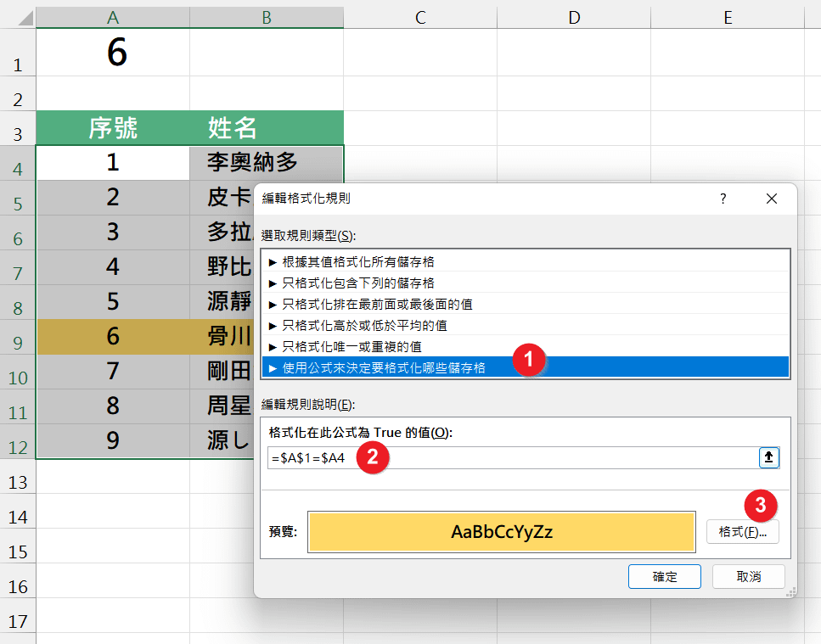The image size is (821, 644).
Task: Open the 格式 format button
Action: (x=742, y=532)
